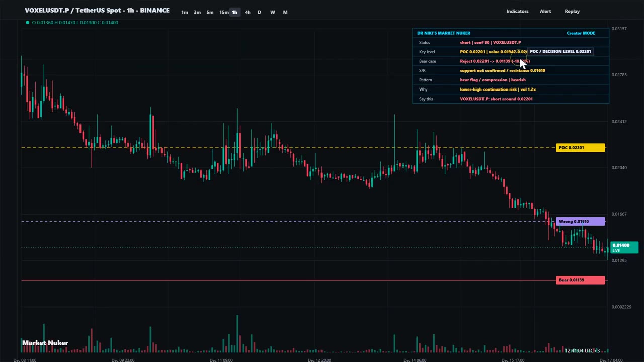Click the VOXELUSDT.P symbol title

click(97, 10)
